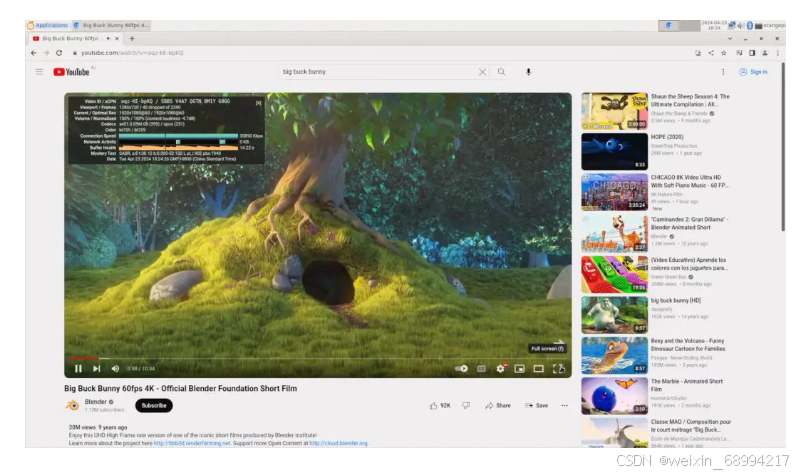The image size is (812, 476).
Task: Submit search with magnifier icon
Action: [501, 72]
